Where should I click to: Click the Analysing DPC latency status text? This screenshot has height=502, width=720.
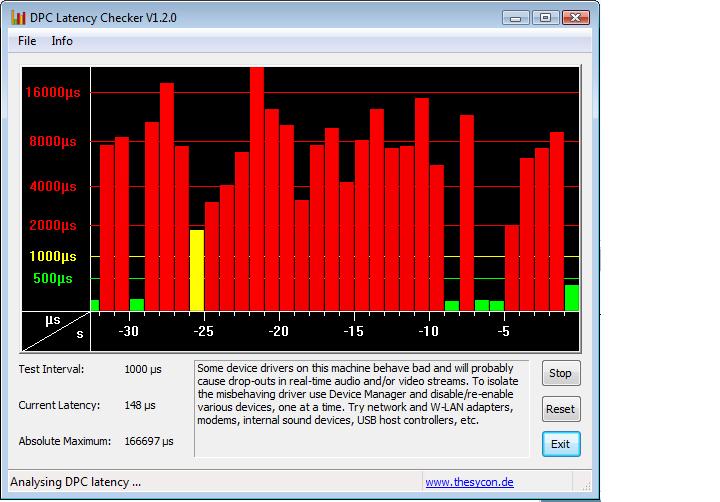[76, 482]
